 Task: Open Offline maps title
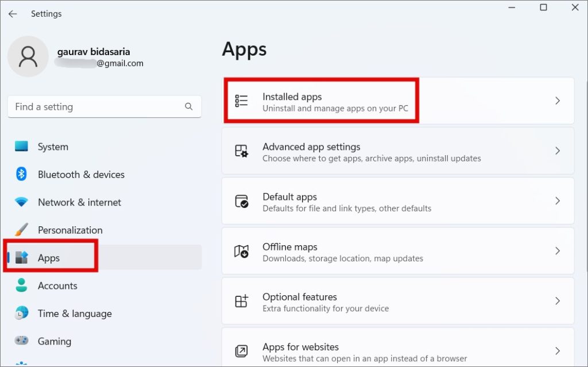pos(290,246)
